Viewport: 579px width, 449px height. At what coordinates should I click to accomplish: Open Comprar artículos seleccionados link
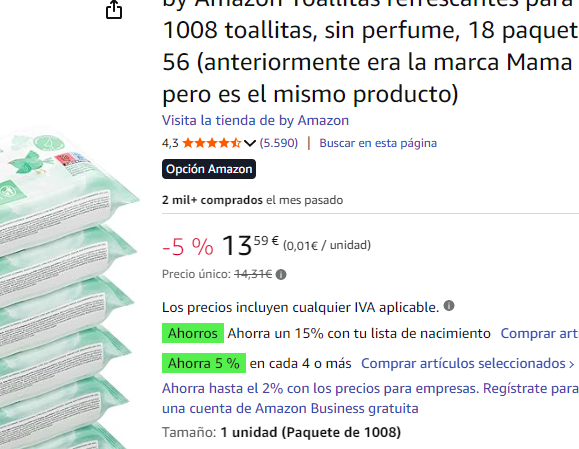pyautogui.click(x=468, y=363)
